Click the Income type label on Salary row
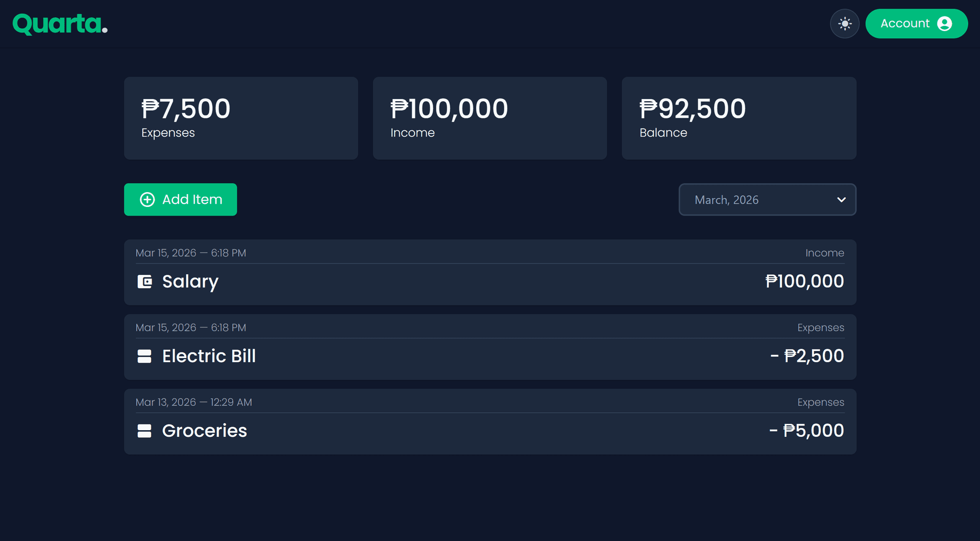This screenshot has width=980, height=541. pos(824,253)
